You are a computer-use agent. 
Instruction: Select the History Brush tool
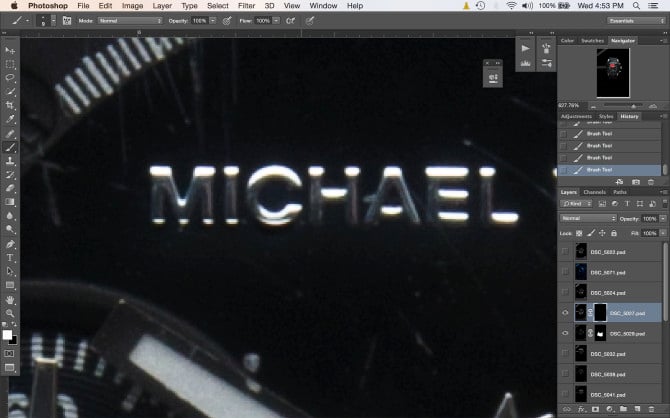[x=10, y=174]
